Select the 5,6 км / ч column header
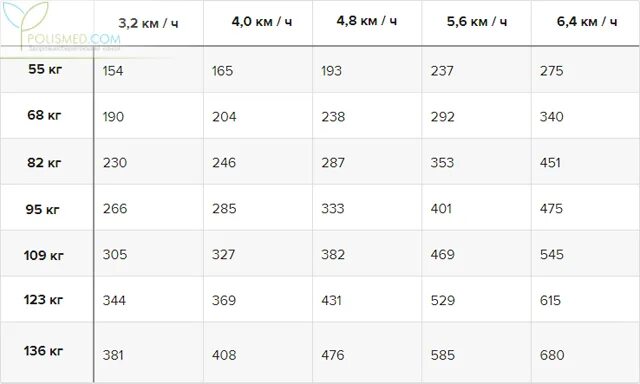The height and width of the screenshot is (384, 640). pyautogui.click(x=477, y=21)
